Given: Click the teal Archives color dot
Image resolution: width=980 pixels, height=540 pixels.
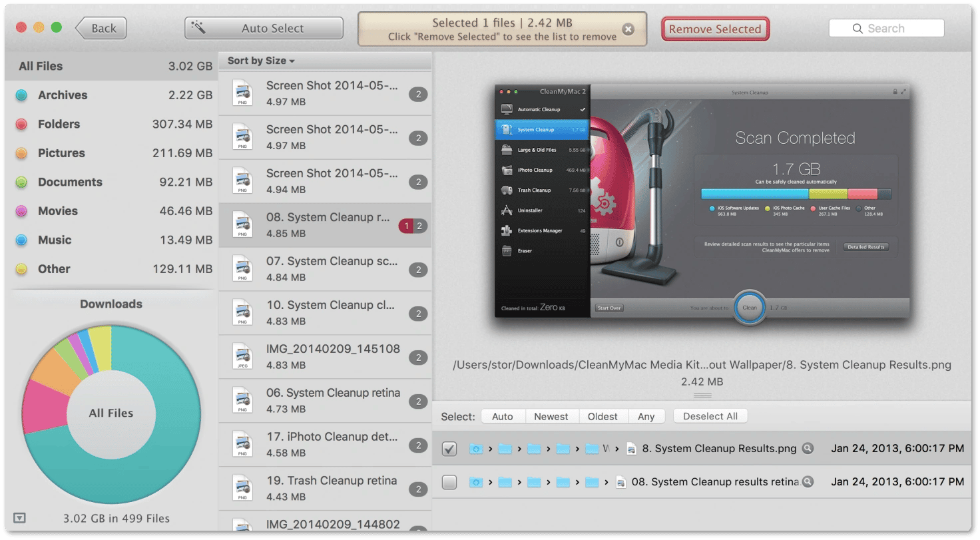Looking at the screenshot, I should [x=21, y=95].
